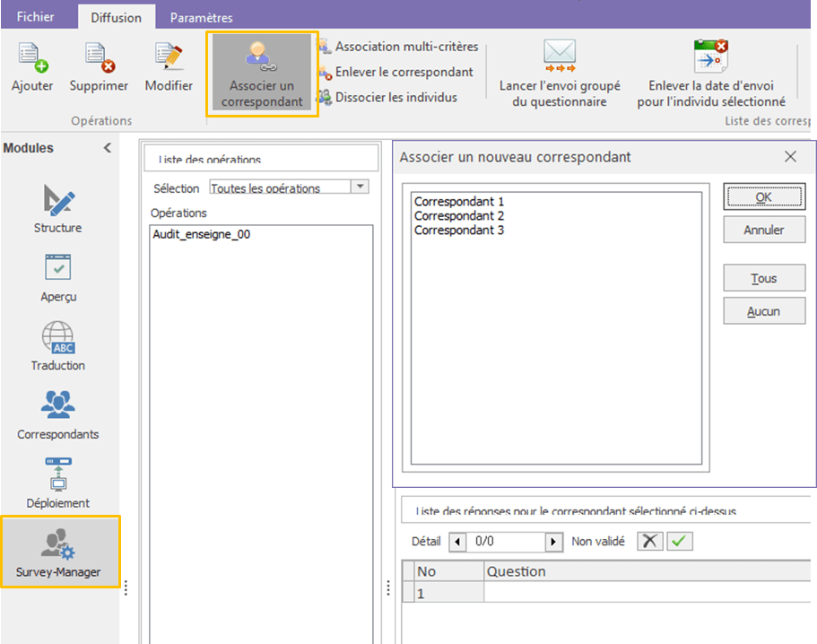The width and height of the screenshot is (817, 644).
Task: Open the Structure module
Action: pos(57,210)
